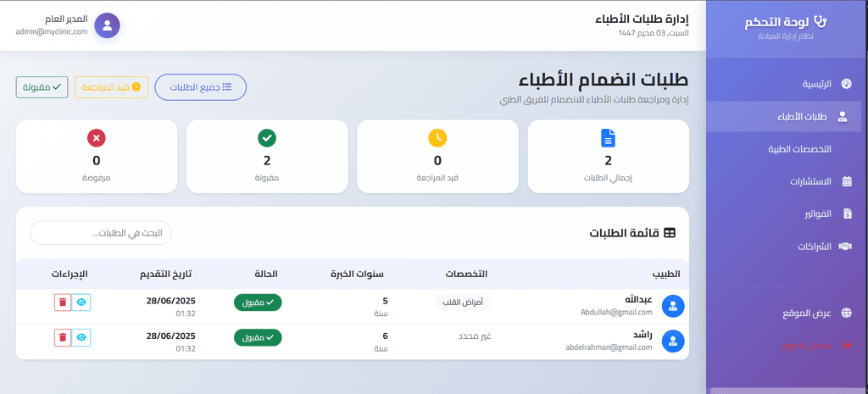Click the yellow clock icon in the قيد المراجعة card
This screenshot has width=868, height=394.
pyautogui.click(x=437, y=138)
